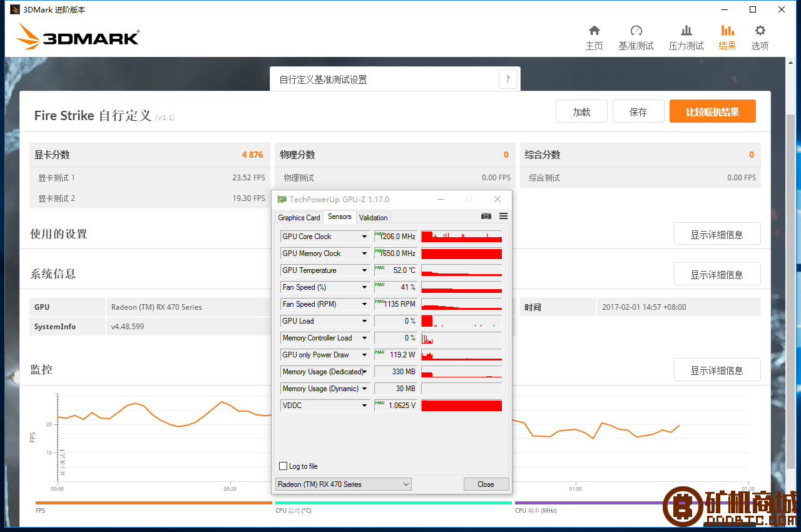
Task: Click the teal CPU temperature legend bar
Action: (x=394, y=503)
